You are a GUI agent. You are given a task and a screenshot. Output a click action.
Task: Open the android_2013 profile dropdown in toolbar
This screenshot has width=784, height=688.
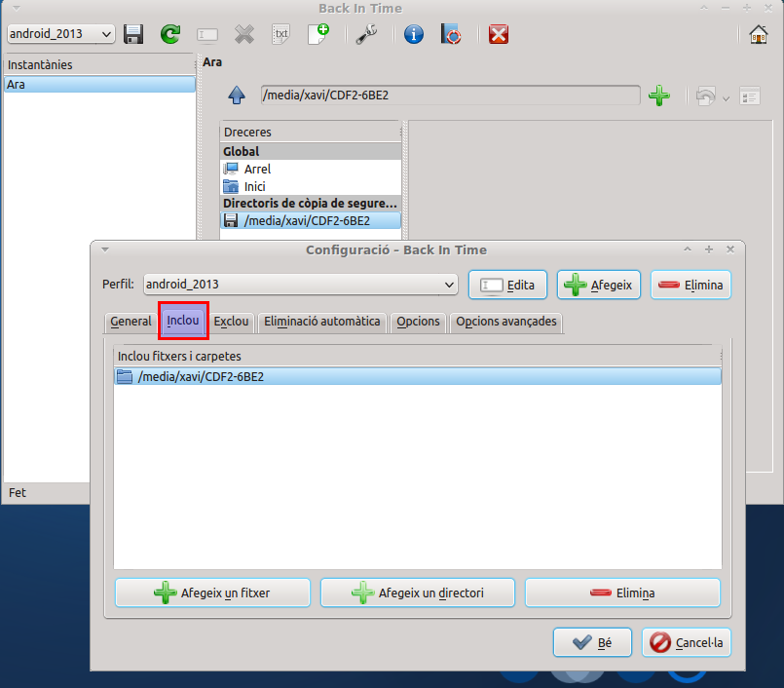coord(60,34)
